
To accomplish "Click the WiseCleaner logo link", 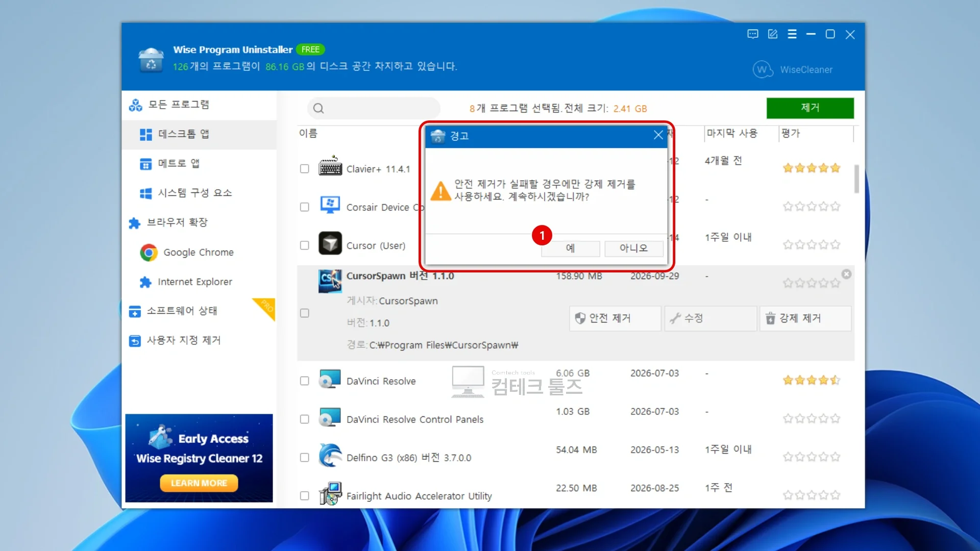I will (x=793, y=69).
